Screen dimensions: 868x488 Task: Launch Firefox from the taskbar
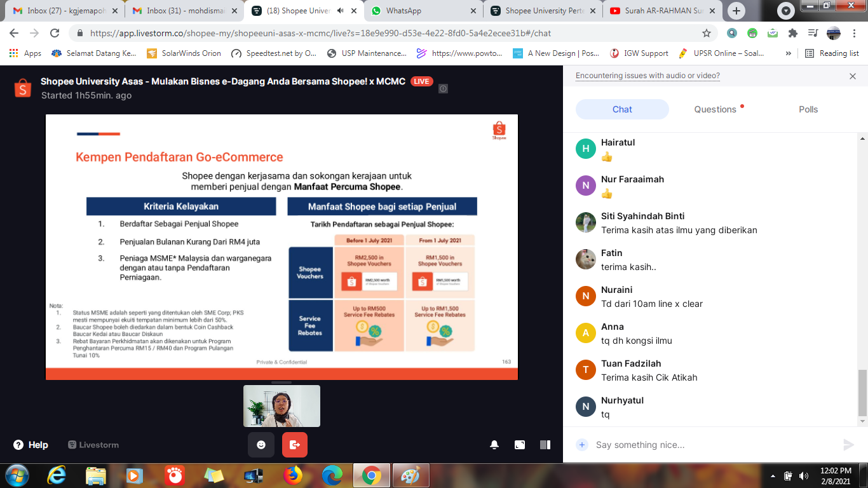tap(293, 475)
